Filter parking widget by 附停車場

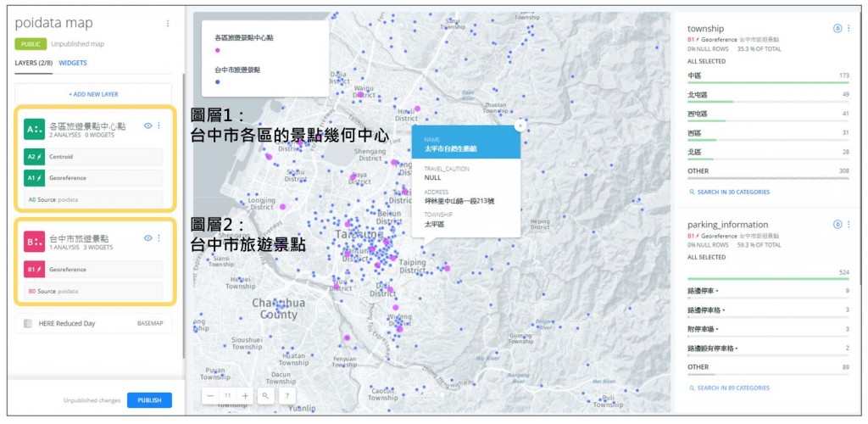[768, 331]
